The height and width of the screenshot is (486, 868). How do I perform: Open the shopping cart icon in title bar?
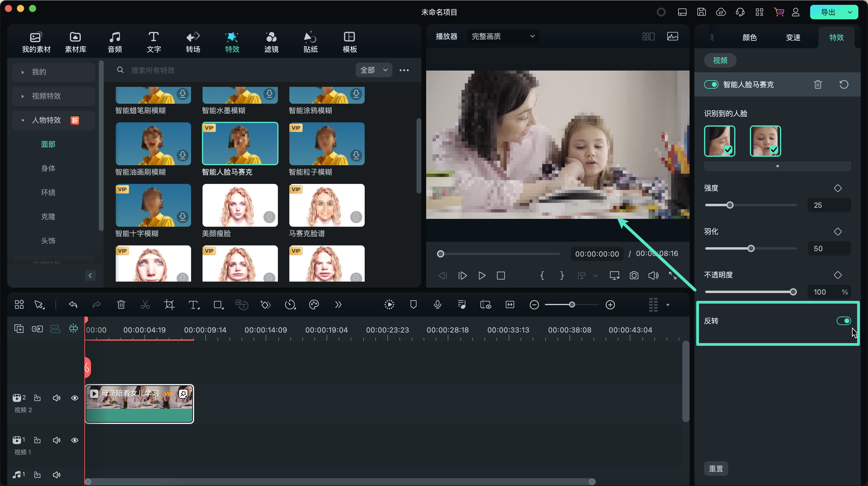tap(779, 12)
